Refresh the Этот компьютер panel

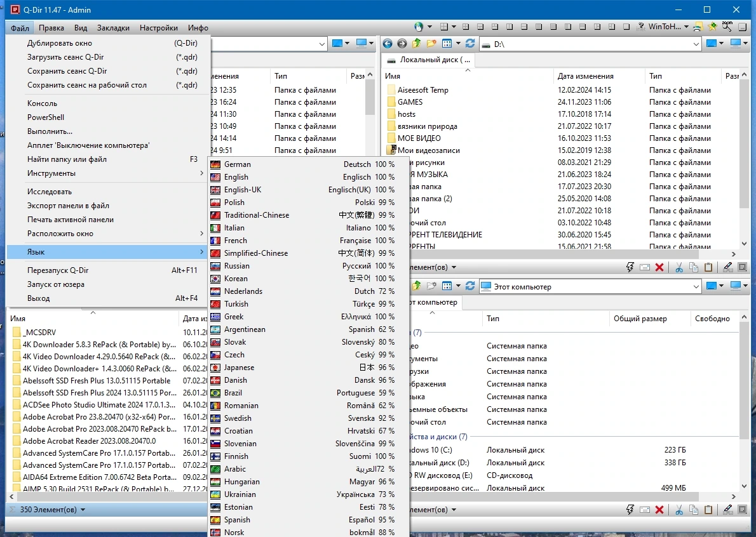[x=470, y=286]
